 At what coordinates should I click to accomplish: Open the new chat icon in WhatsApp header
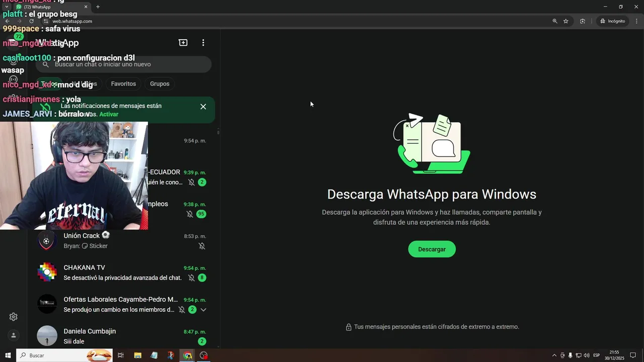pyautogui.click(x=183, y=43)
